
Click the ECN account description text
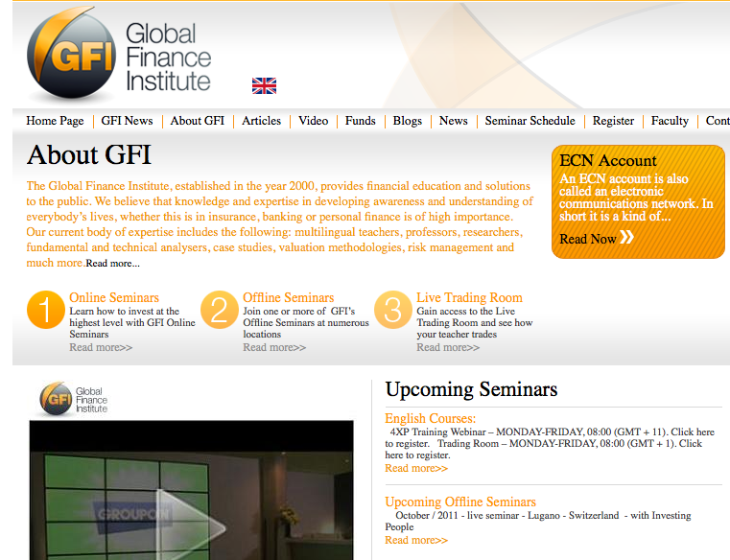[636, 198]
